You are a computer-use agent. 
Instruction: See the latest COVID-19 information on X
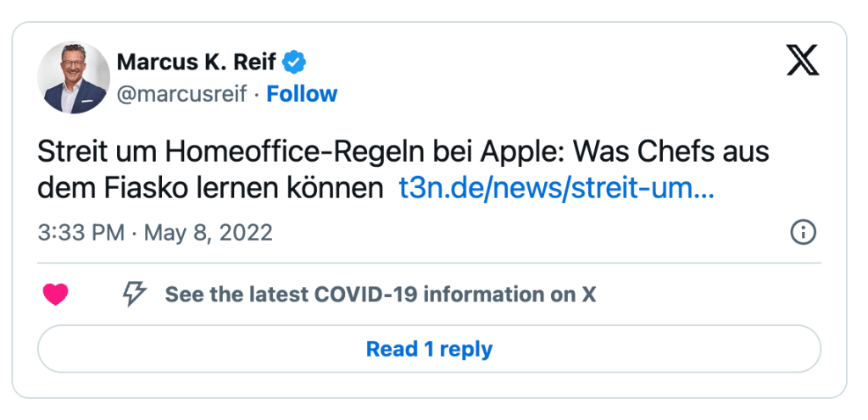tap(380, 295)
